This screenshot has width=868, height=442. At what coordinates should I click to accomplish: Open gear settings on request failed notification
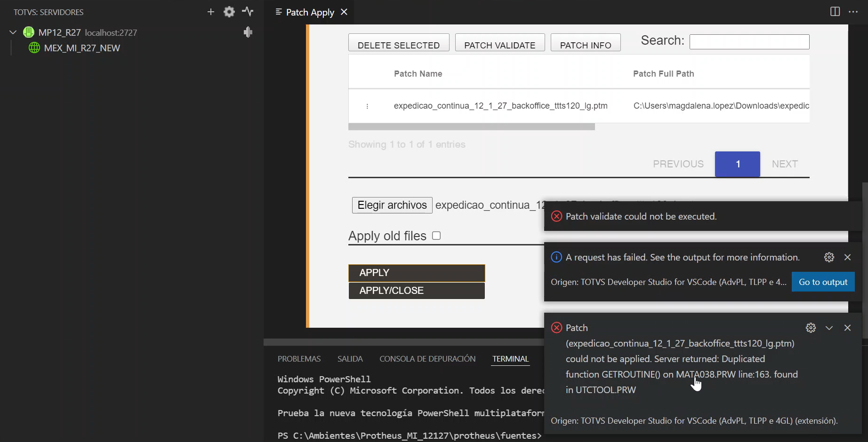click(x=829, y=257)
